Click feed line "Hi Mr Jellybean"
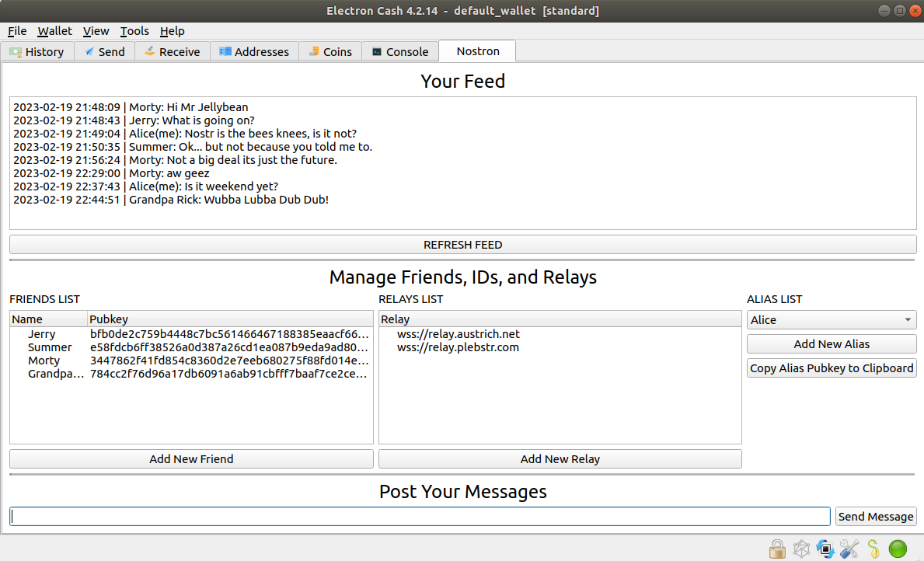 click(x=131, y=107)
